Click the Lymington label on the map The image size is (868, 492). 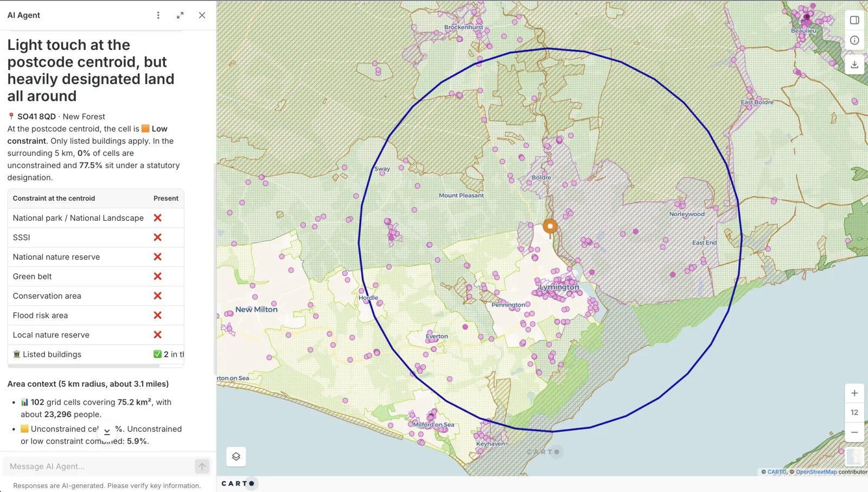point(559,287)
